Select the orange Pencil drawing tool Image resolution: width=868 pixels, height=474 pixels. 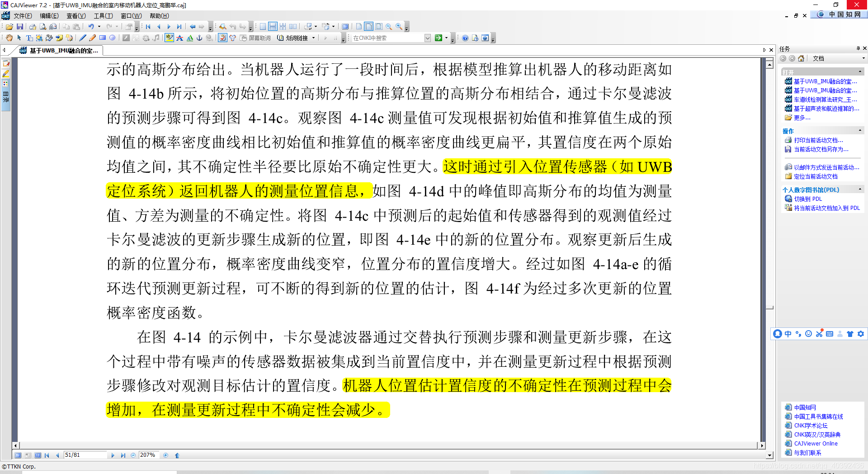tap(93, 38)
